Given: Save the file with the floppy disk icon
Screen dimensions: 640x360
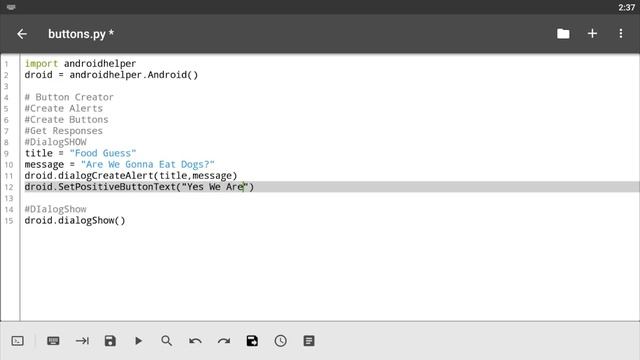Looking at the screenshot, I should pyautogui.click(x=110, y=341).
